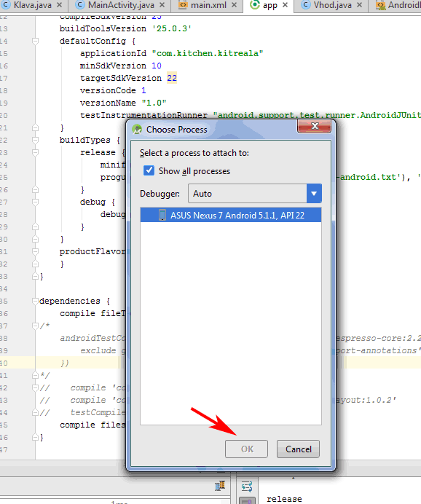Click the '25.0.3' buildToolsVersion string
421x504 pixels.
tap(172, 28)
